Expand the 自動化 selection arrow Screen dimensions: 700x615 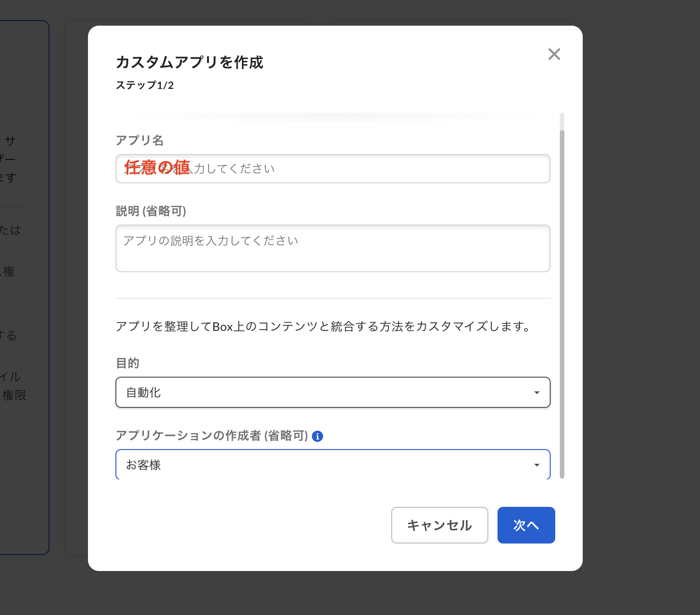coord(536,392)
